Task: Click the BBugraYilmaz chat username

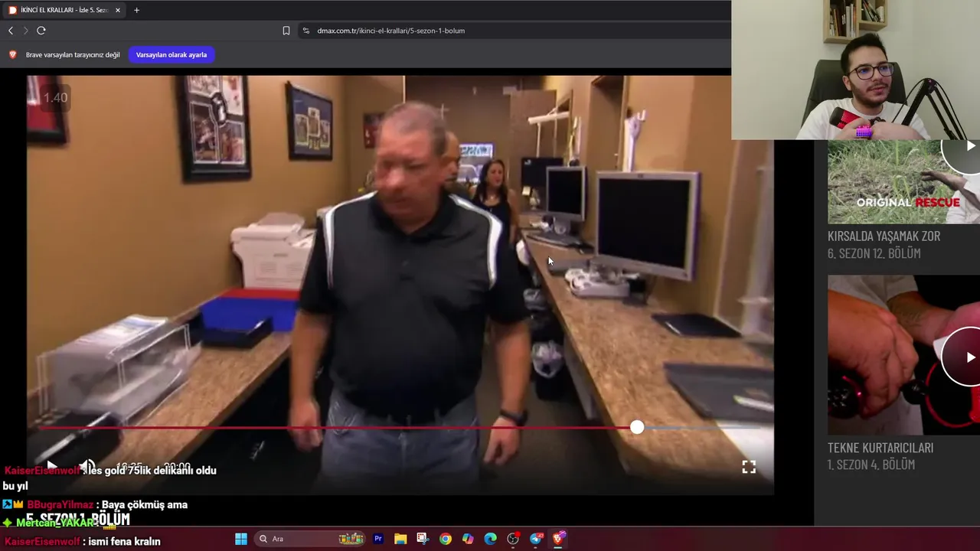Action: (x=60, y=505)
